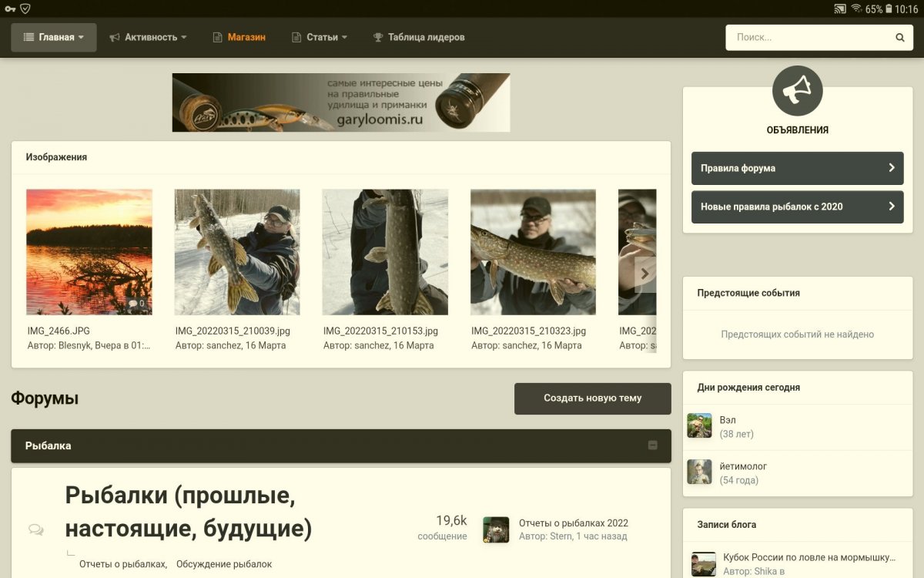Click the comment bubble icon beside Рыбалки forum
924x578 pixels.
click(35, 529)
